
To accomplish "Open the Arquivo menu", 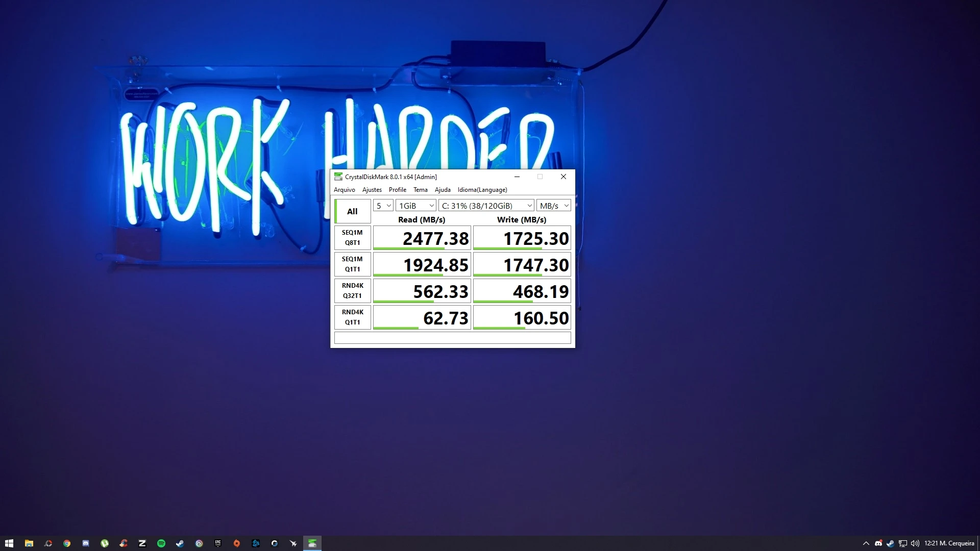I will [344, 190].
